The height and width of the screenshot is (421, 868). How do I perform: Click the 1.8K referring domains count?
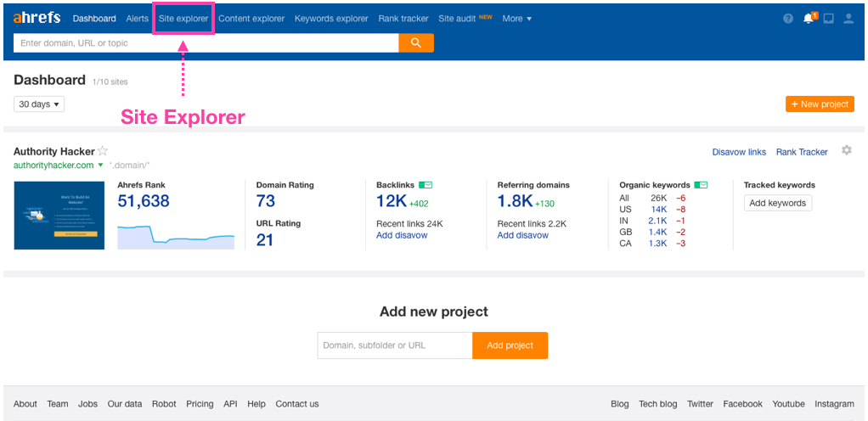tap(515, 201)
